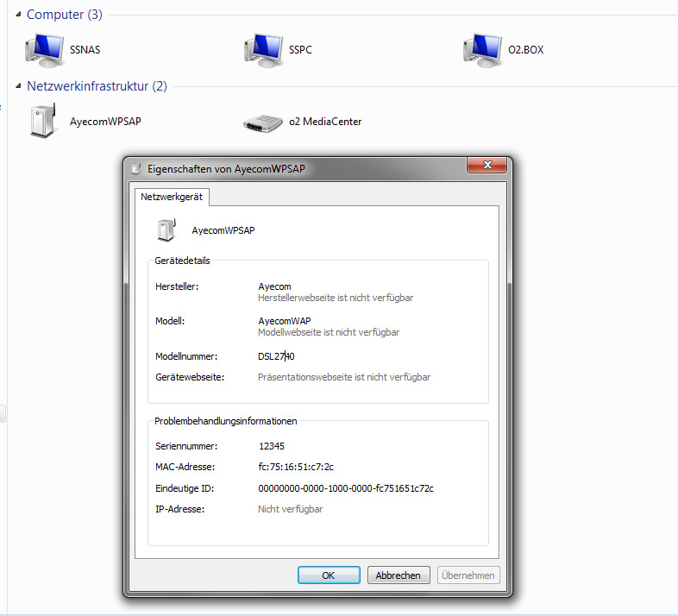Image resolution: width=678 pixels, height=616 pixels.
Task: Click the serial number 12345
Action: point(272,446)
